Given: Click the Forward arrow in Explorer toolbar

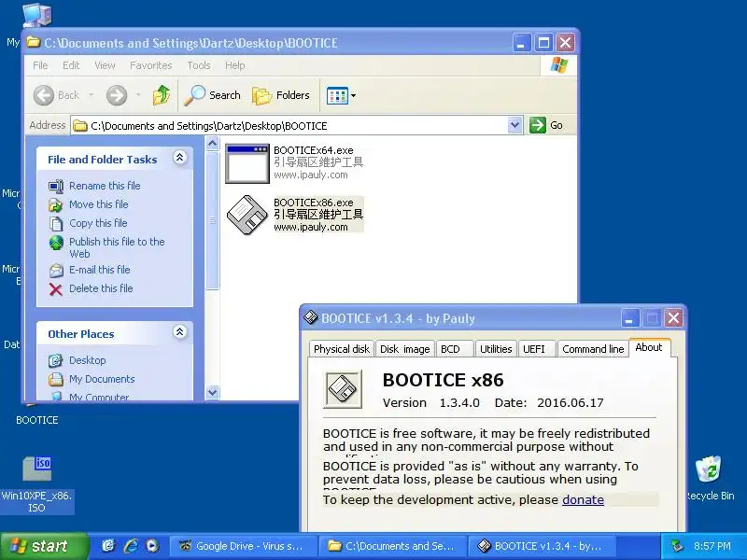Looking at the screenshot, I should click(117, 95).
